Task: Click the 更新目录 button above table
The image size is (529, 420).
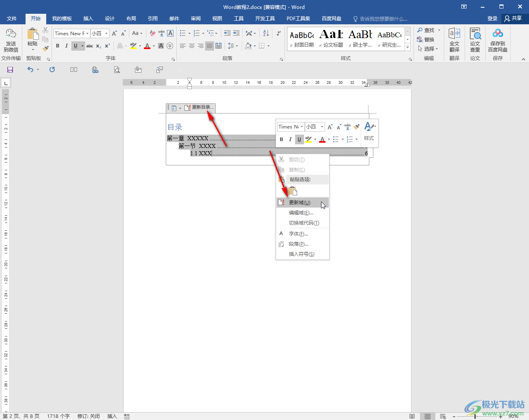Action: point(199,107)
